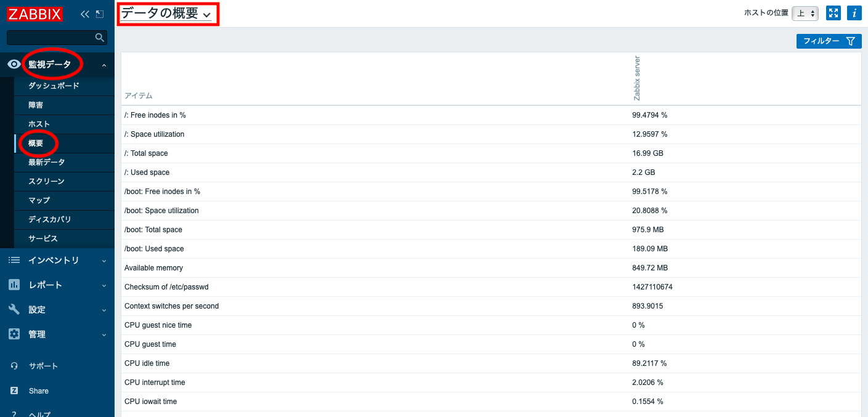Image resolution: width=868 pixels, height=417 pixels.
Task: Click the CPU idle time item
Action: coord(147,363)
